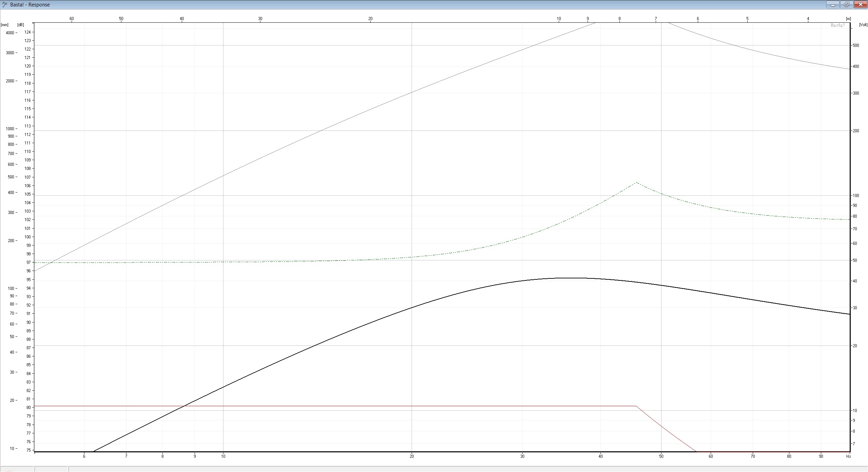Viewport: 868px width, 472px height.
Task: Click the 75 dB tick label
Action: point(28,450)
